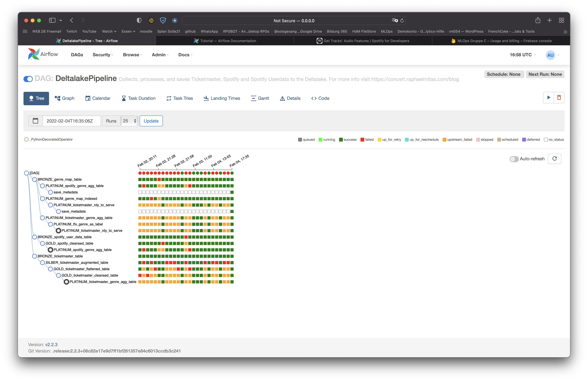Click the Safari share icon

tap(538, 20)
